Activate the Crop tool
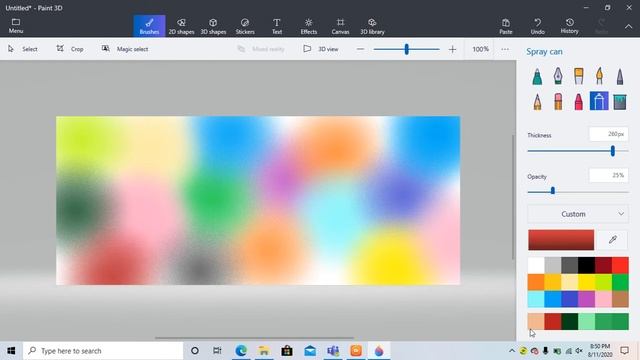This screenshot has width=640, height=360. pyautogui.click(x=70, y=49)
